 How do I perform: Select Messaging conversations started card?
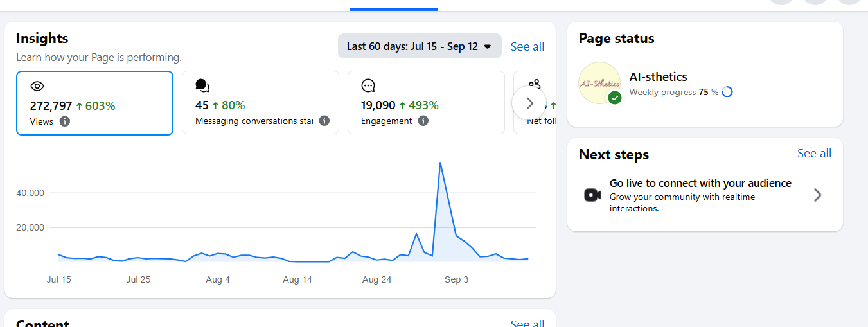(260, 103)
